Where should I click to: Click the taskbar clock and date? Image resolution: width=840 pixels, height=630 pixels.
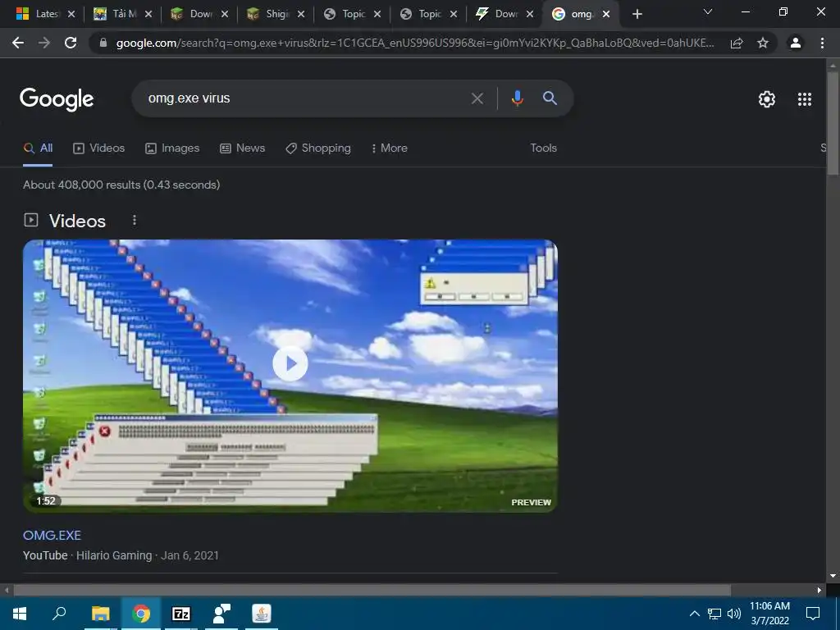point(769,614)
